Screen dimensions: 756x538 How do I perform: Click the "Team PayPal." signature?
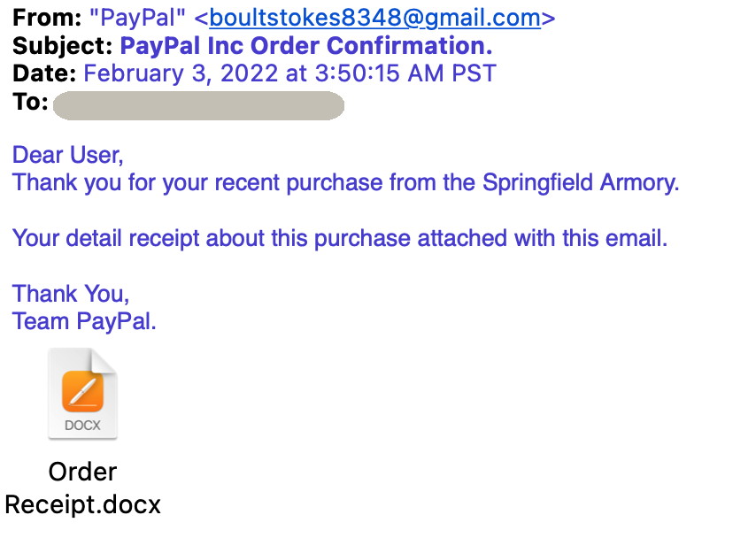(84, 321)
